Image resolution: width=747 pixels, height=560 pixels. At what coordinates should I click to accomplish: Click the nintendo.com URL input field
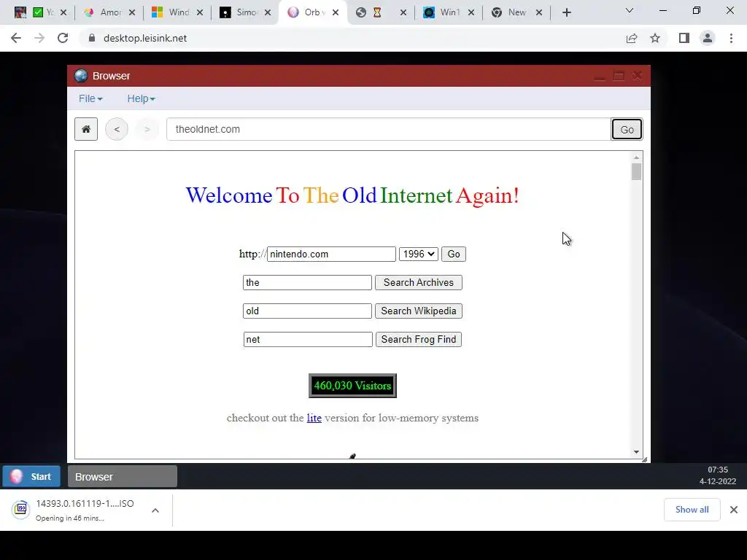[331, 254]
